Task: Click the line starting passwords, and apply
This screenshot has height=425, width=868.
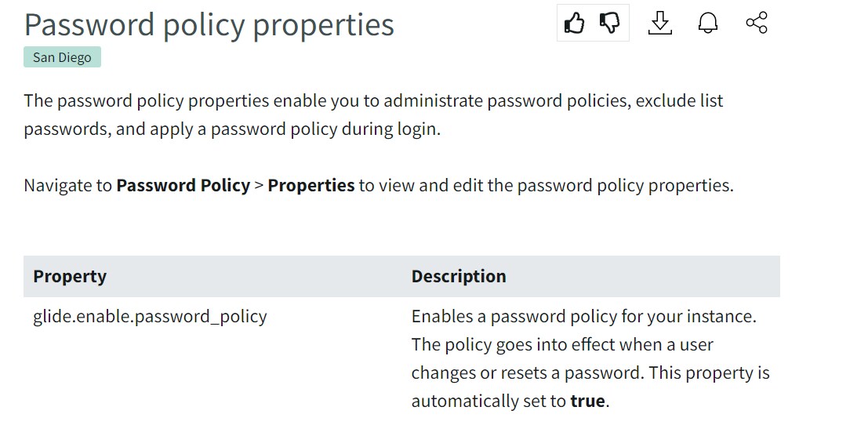Action: (232, 129)
